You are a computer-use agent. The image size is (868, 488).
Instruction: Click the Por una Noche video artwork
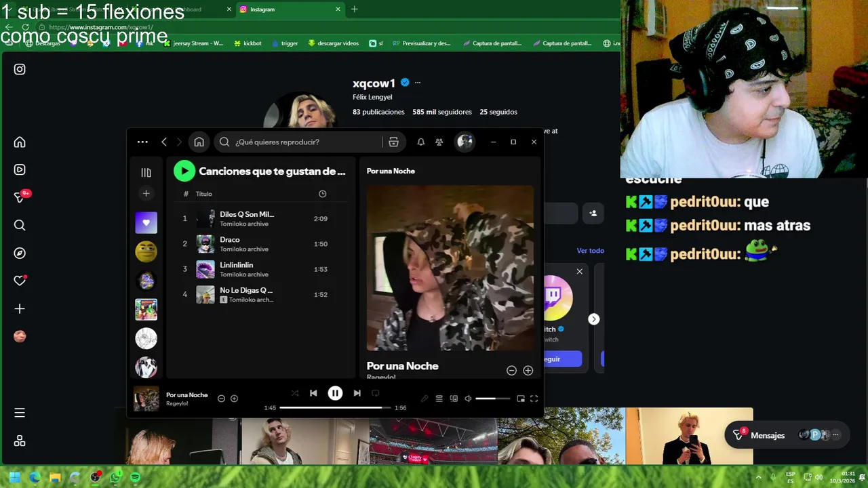pos(450,268)
